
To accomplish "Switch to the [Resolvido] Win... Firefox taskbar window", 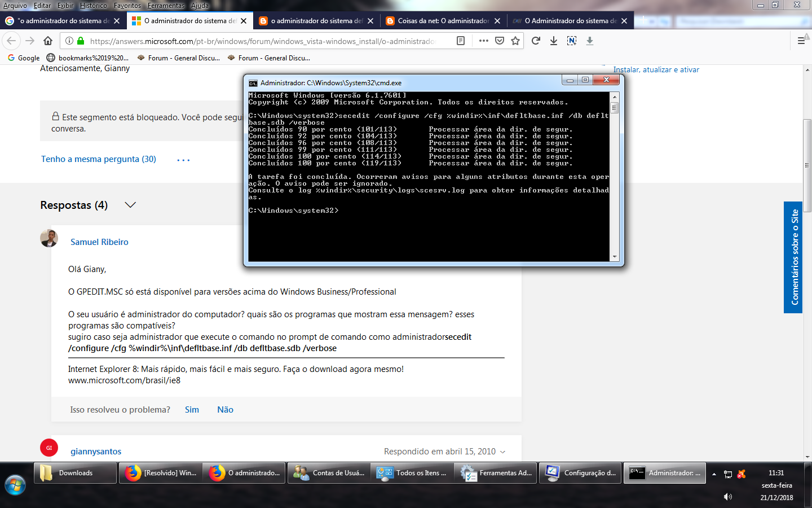I will point(161,473).
